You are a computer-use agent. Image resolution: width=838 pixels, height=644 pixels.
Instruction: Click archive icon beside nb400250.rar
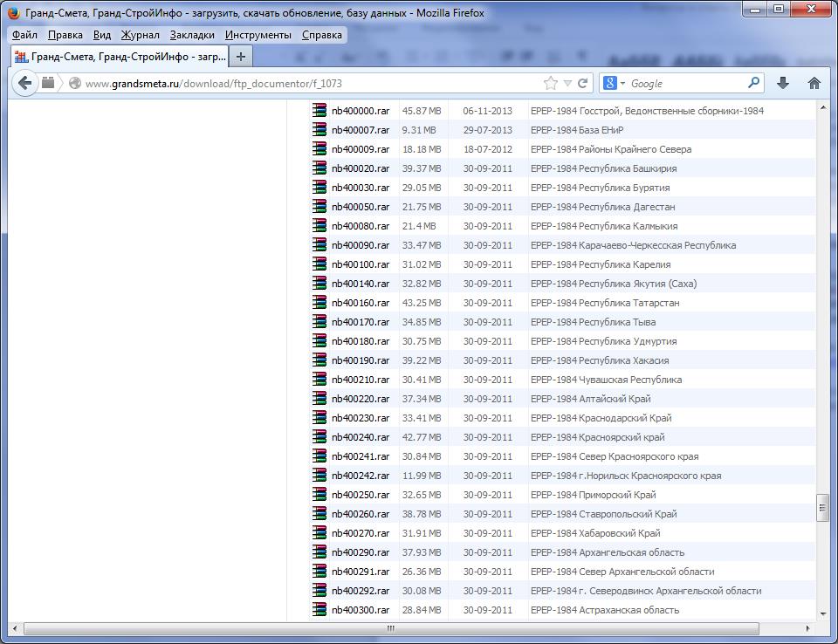click(x=319, y=495)
